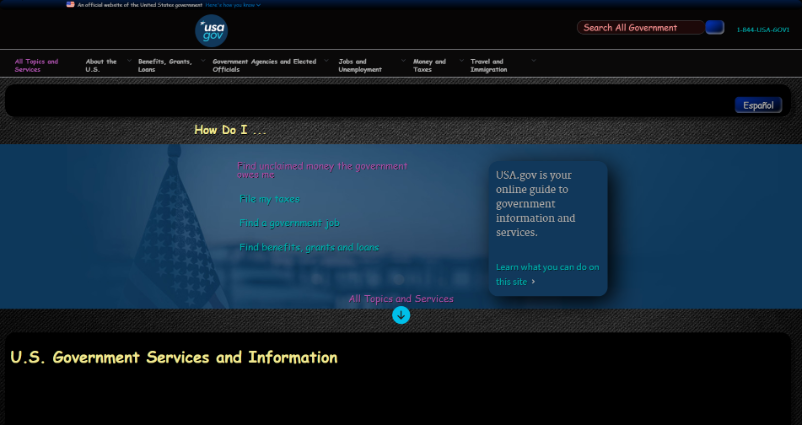Focus the Search All Government field

[x=640, y=28]
